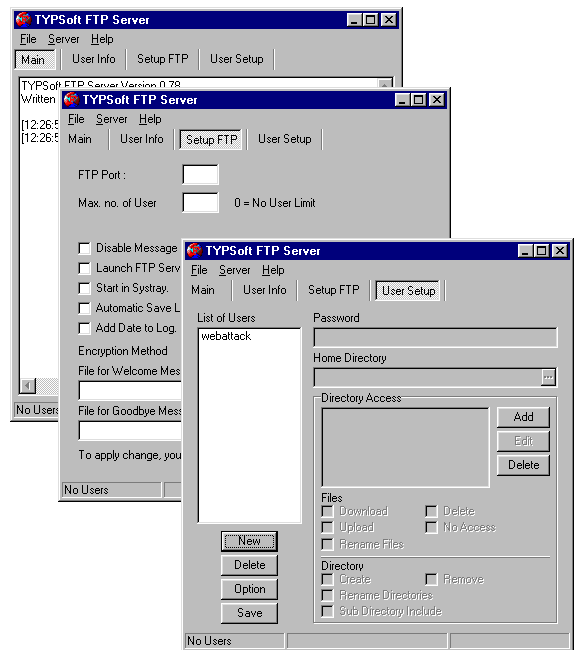Enable the Automatic Save Log checkbox
The height and width of the screenshot is (650, 580).
[84, 308]
